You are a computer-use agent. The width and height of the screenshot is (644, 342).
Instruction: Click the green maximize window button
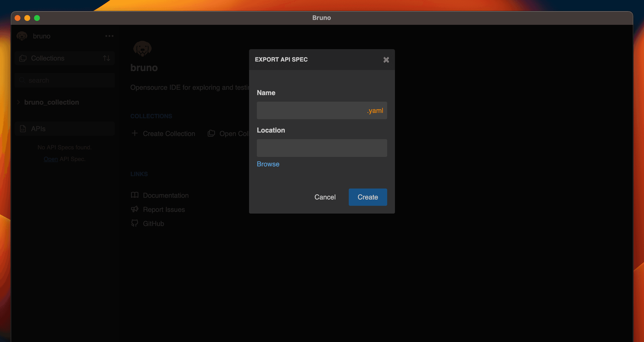coord(37,18)
